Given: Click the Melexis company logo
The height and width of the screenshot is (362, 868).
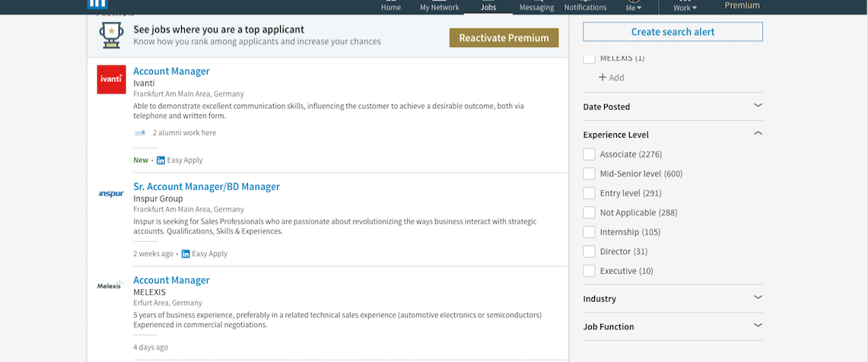Looking at the screenshot, I should (x=110, y=286).
